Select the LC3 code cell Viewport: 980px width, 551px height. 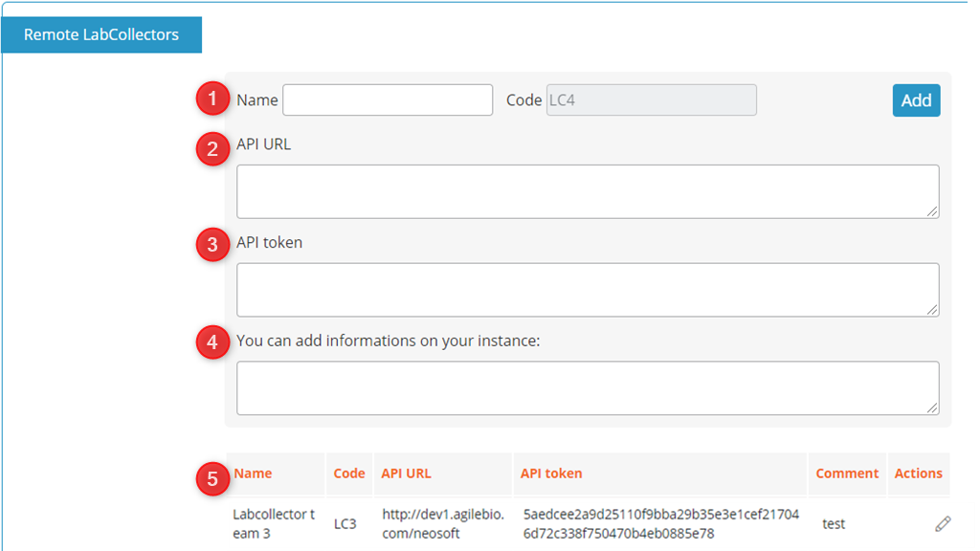[x=345, y=523]
